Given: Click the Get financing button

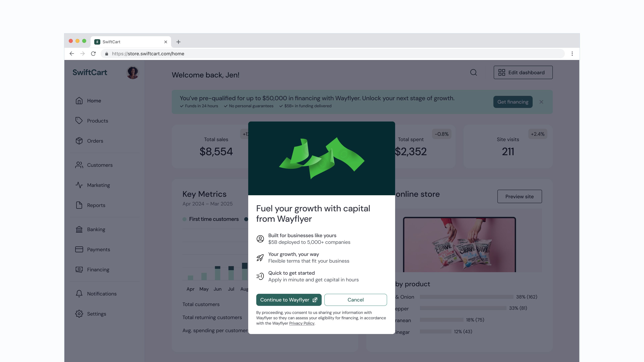Looking at the screenshot, I should (x=513, y=102).
